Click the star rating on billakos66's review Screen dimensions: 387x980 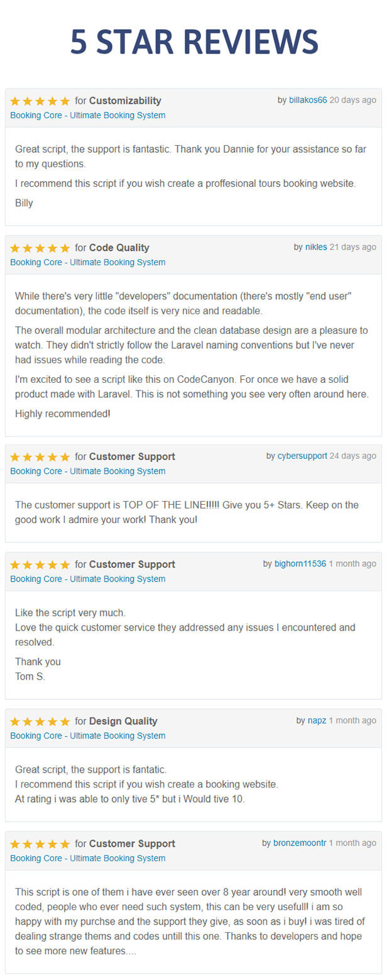coord(40,101)
